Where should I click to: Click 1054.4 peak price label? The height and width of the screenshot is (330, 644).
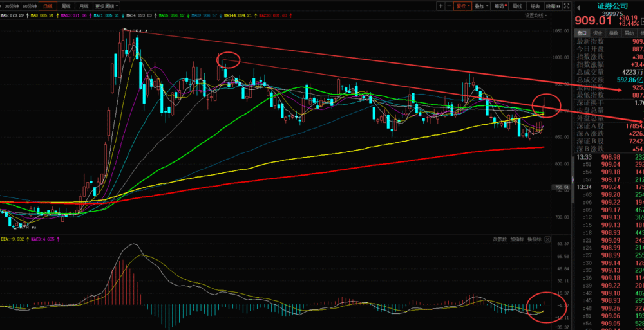coord(138,31)
